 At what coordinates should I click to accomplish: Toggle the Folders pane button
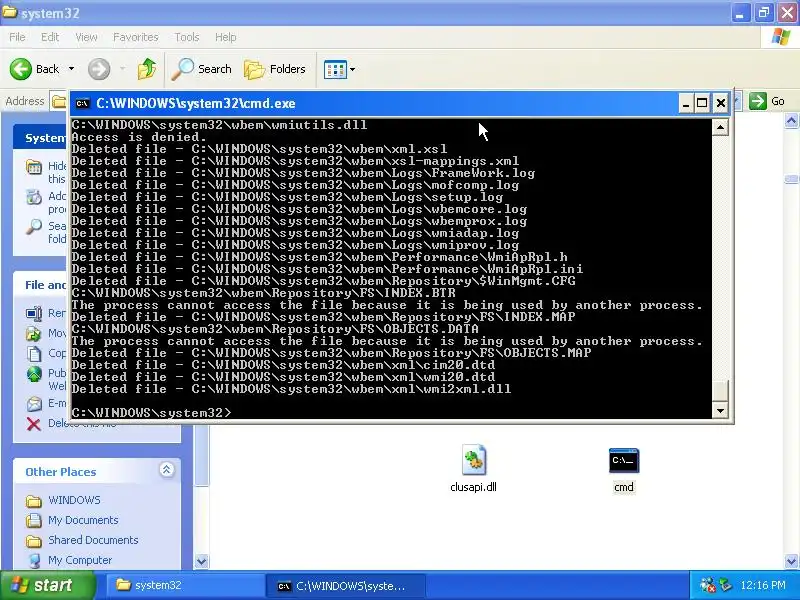point(275,69)
